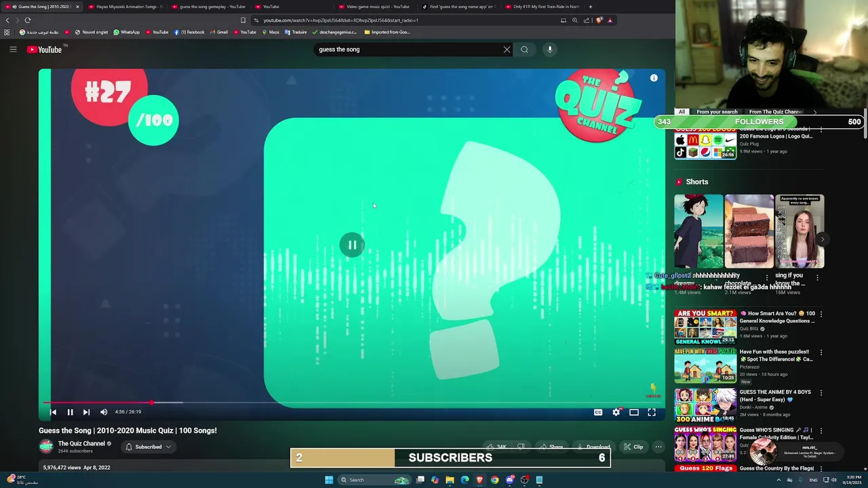868x488 pixels.
Task: Clip the video with the Clip button
Action: click(633, 447)
